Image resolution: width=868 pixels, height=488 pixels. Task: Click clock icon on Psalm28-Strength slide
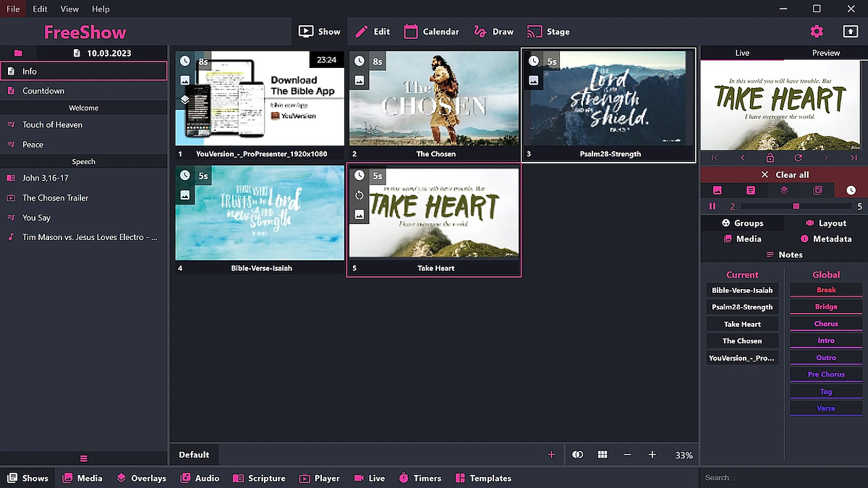click(533, 61)
